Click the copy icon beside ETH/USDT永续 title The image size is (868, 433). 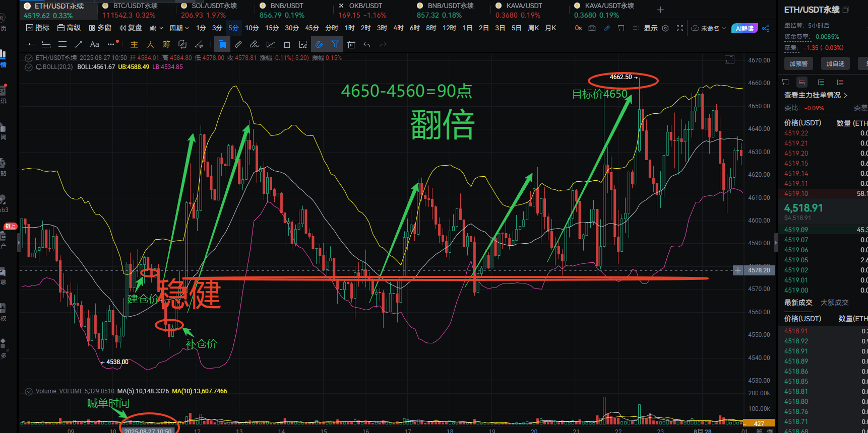(x=846, y=10)
